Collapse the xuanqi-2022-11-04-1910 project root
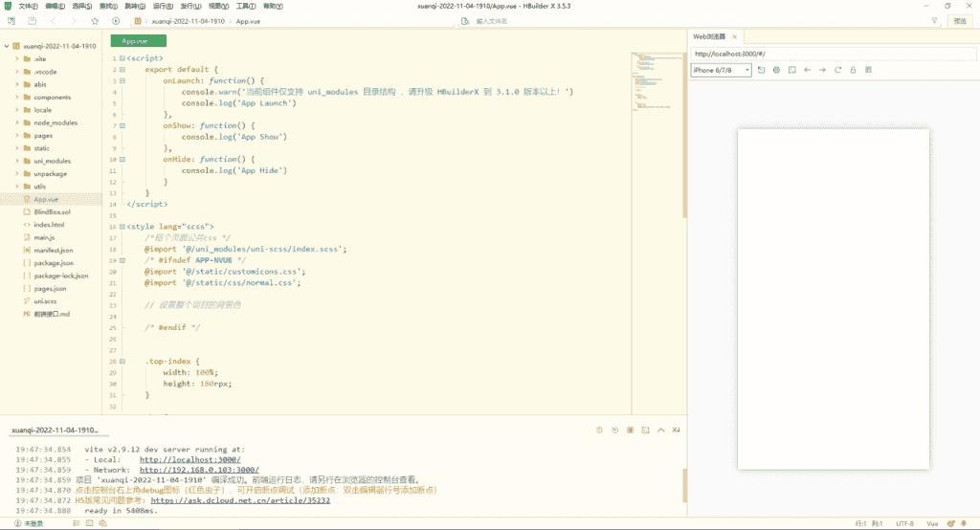980x530 pixels. 7,46
